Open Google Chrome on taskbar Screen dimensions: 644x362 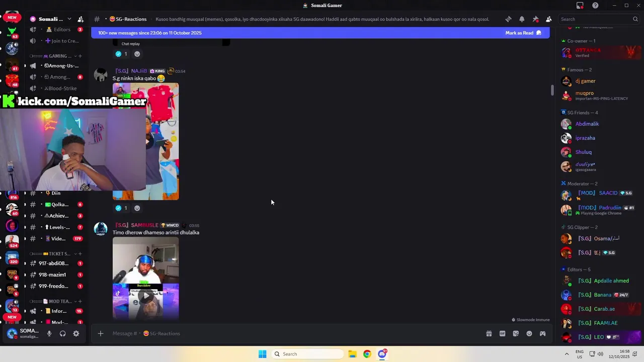[x=367, y=354]
